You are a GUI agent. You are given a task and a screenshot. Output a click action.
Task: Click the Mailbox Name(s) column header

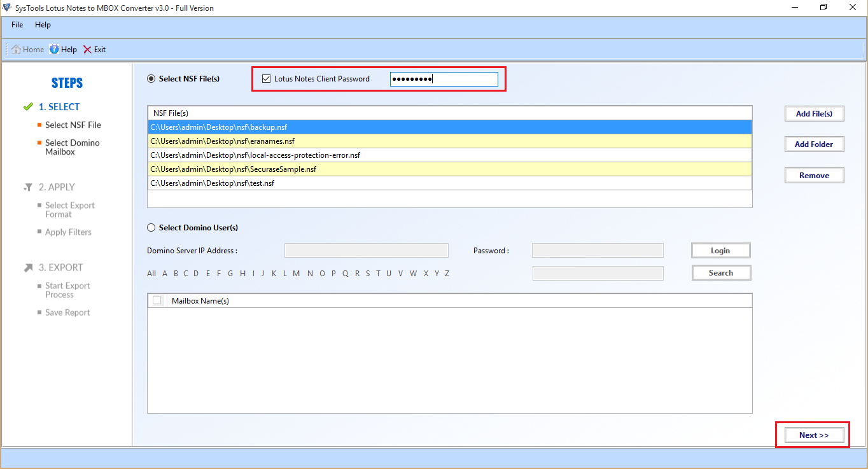pos(459,301)
